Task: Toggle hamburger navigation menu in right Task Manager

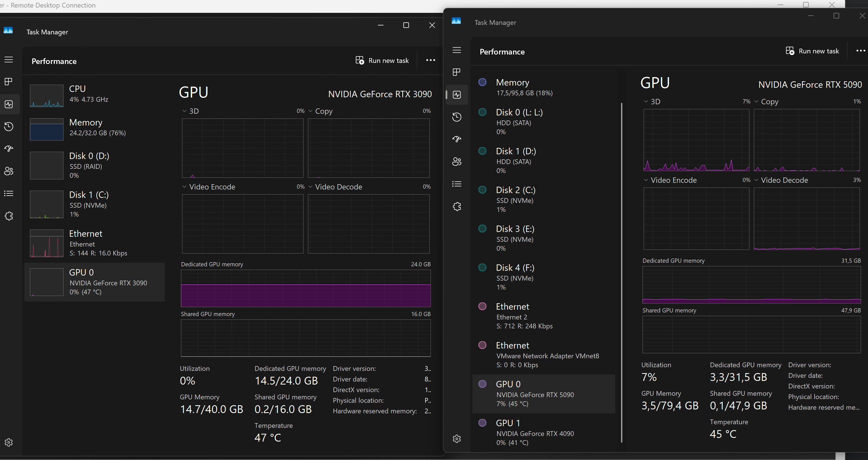Action: tap(457, 50)
